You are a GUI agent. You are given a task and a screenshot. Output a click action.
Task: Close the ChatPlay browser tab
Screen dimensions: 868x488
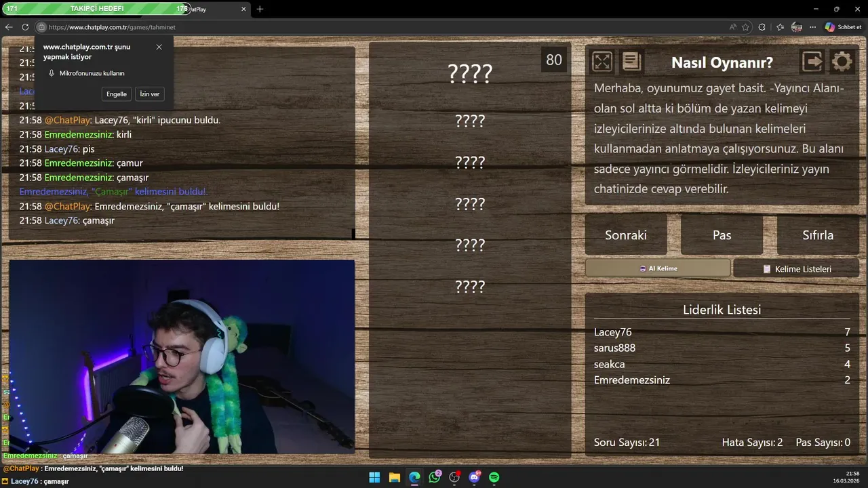click(244, 9)
